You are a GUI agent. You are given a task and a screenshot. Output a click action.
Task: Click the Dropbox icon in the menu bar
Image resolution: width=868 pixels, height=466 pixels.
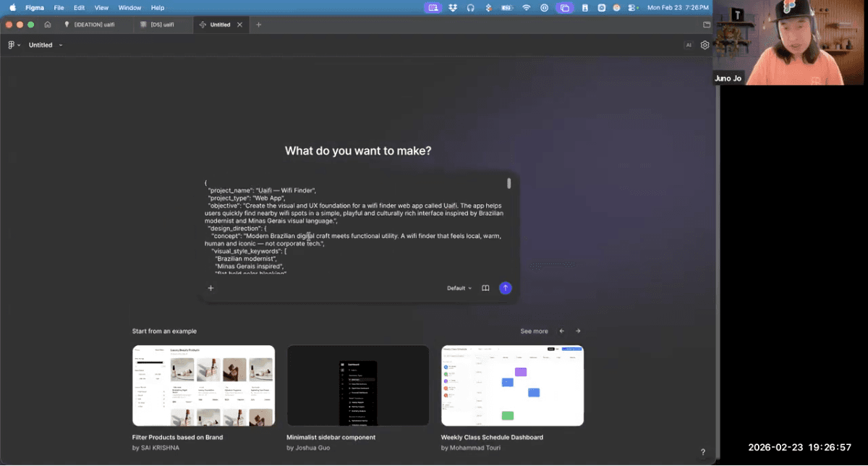pos(452,7)
